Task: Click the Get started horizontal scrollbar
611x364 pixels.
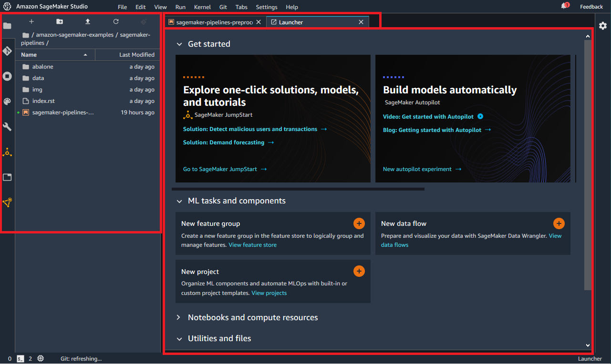Action: (298, 189)
